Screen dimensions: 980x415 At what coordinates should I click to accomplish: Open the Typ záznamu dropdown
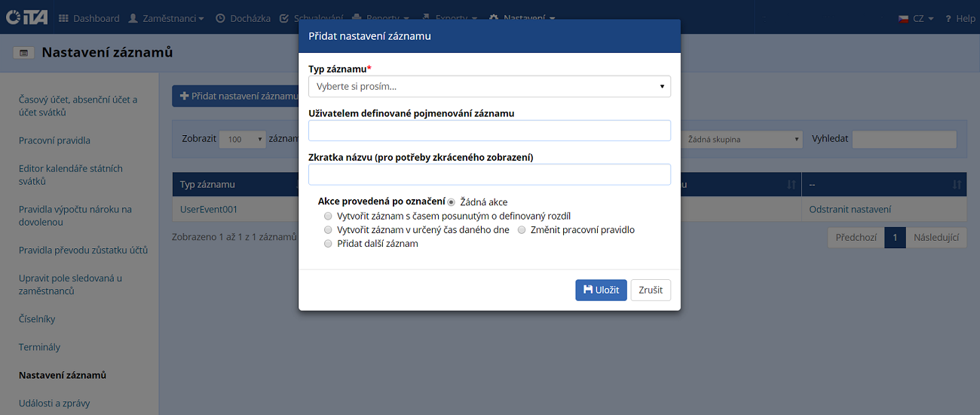click(x=489, y=86)
